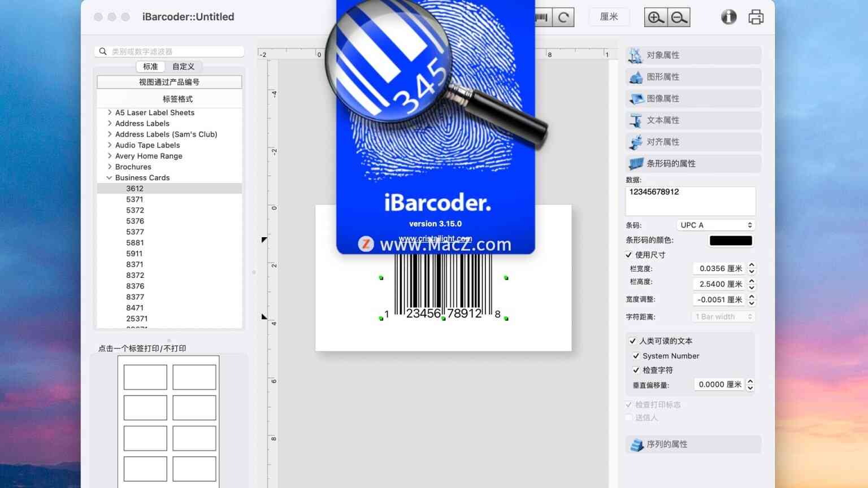Click the 序列的属性 panel icon
The height and width of the screenshot is (488, 868).
coord(637,445)
